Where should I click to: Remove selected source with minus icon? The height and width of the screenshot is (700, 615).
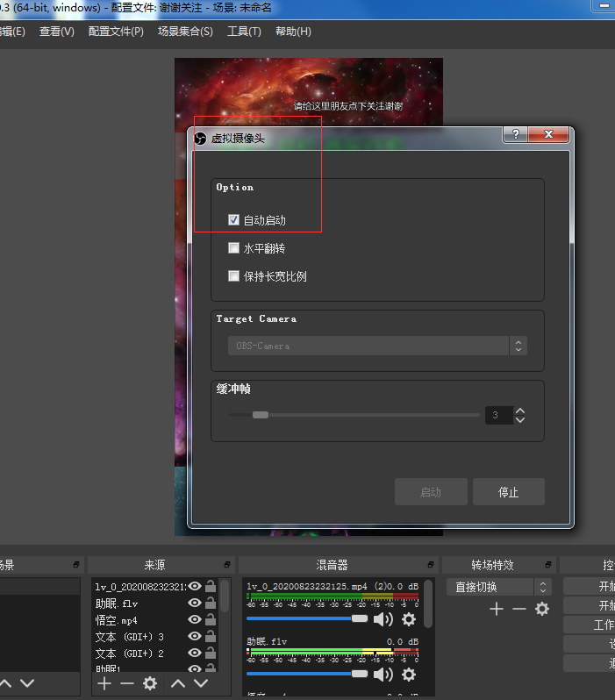(x=127, y=682)
